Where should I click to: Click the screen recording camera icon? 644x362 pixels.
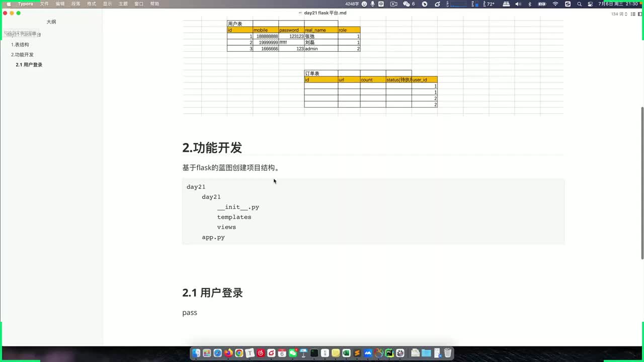393,4
